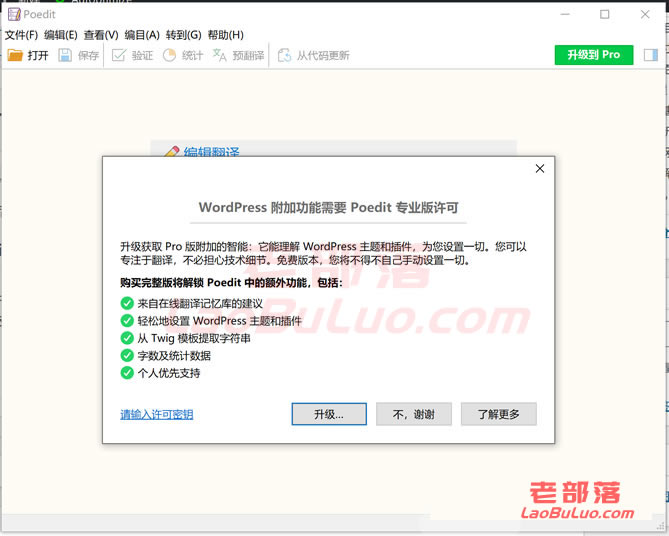Click the pencil icon beside 编辑翻译

pyautogui.click(x=172, y=151)
